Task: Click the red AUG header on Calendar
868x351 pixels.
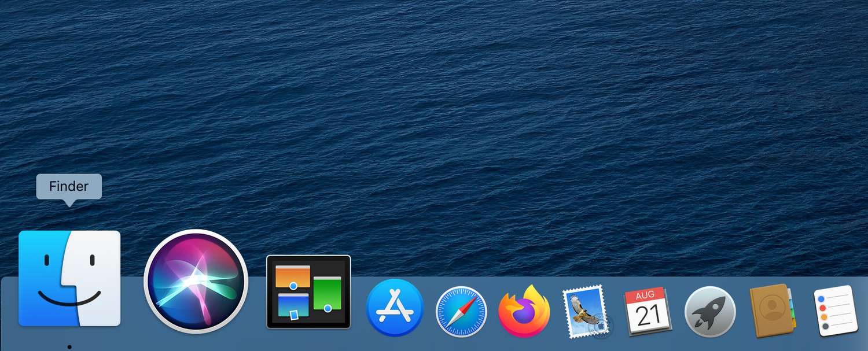Action: coord(645,295)
